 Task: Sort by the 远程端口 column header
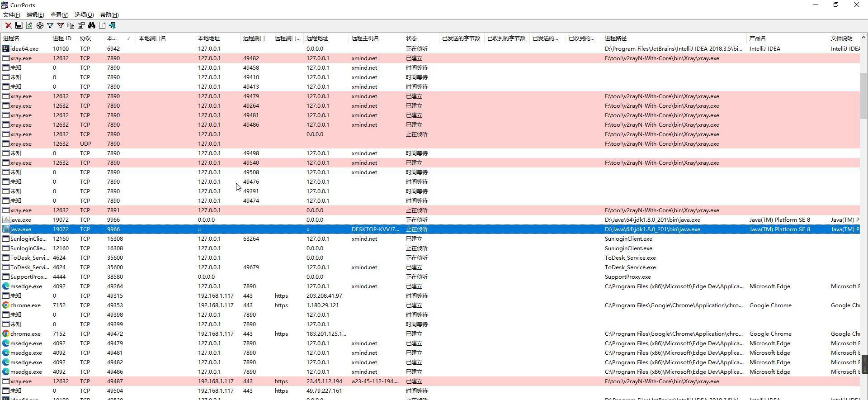255,38
